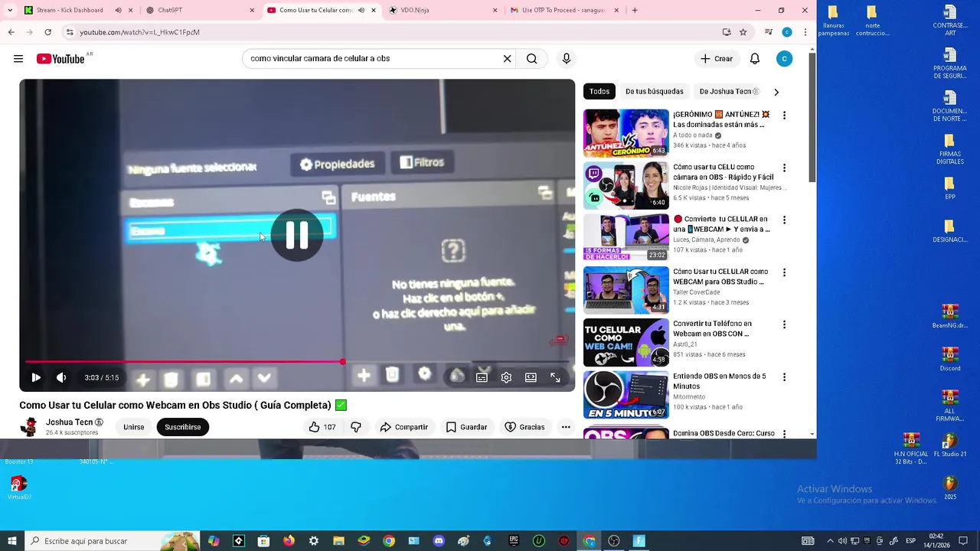Toggle fullscreen in the video player

[x=555, y=377]
